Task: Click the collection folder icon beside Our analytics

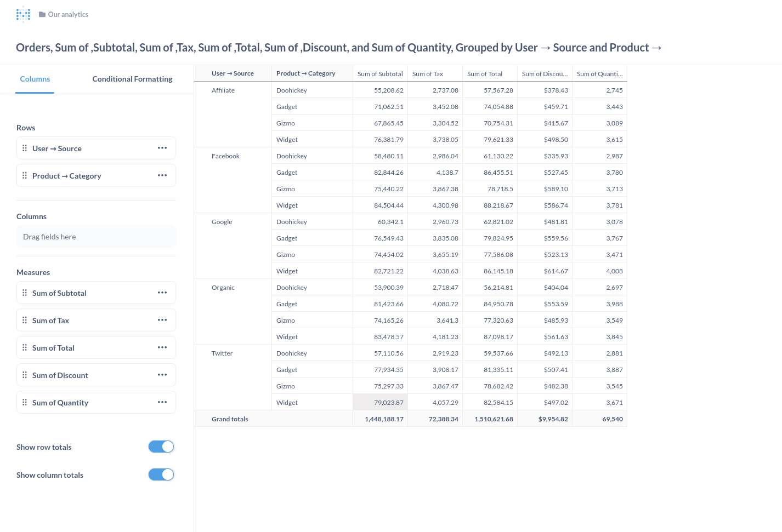Action: (x=42, y=14)
